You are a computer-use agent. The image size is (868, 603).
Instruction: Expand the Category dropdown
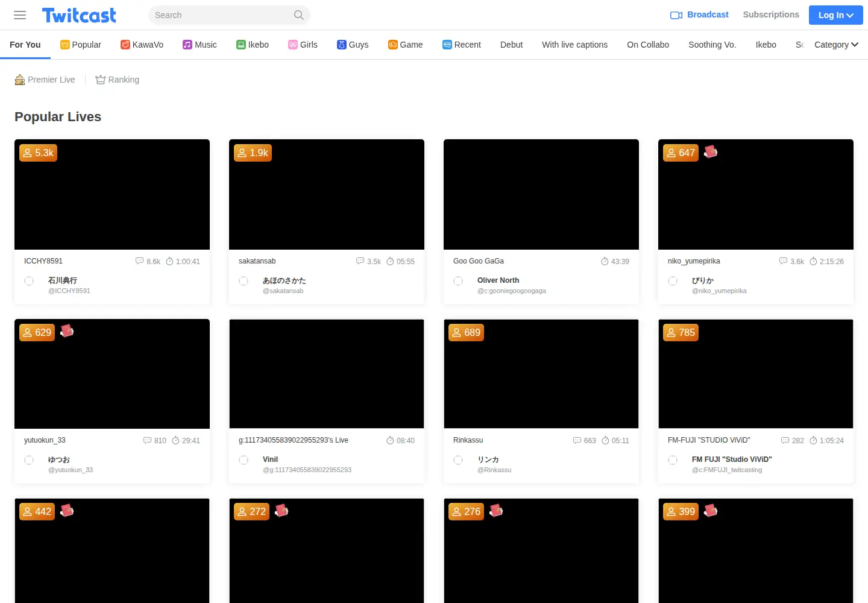click(836, 45)
